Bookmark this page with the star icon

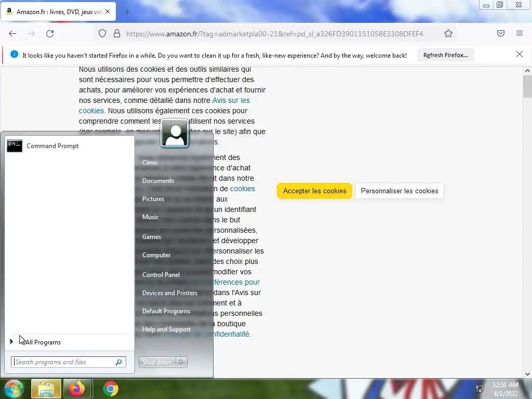448,34
